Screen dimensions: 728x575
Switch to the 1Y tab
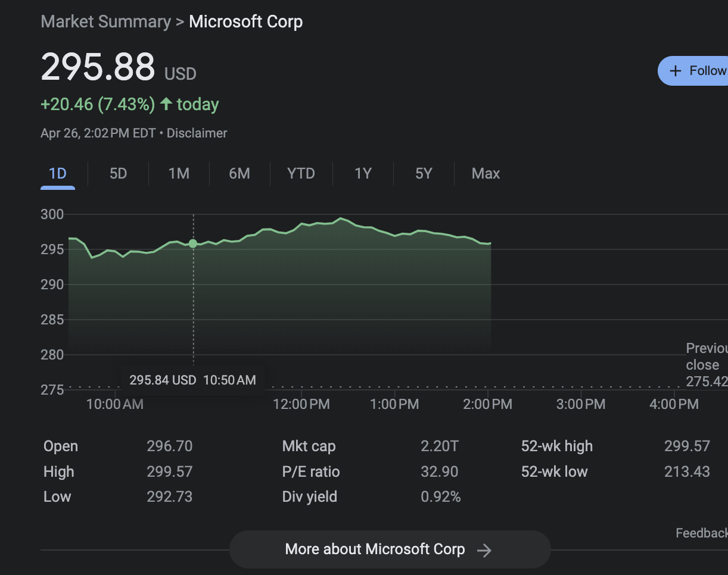click(x=363, y=173)
